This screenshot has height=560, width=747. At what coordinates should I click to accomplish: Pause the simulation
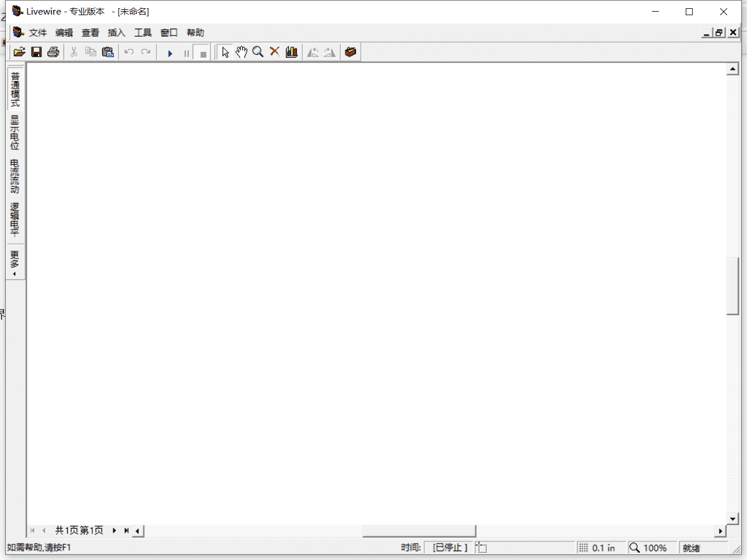click(186, 53)
